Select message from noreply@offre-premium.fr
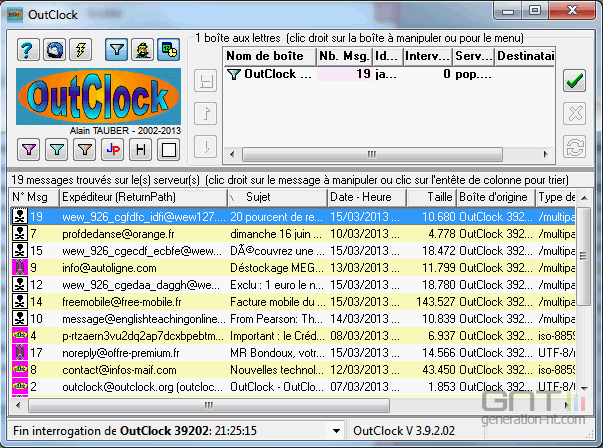 [x=293, y=353]
